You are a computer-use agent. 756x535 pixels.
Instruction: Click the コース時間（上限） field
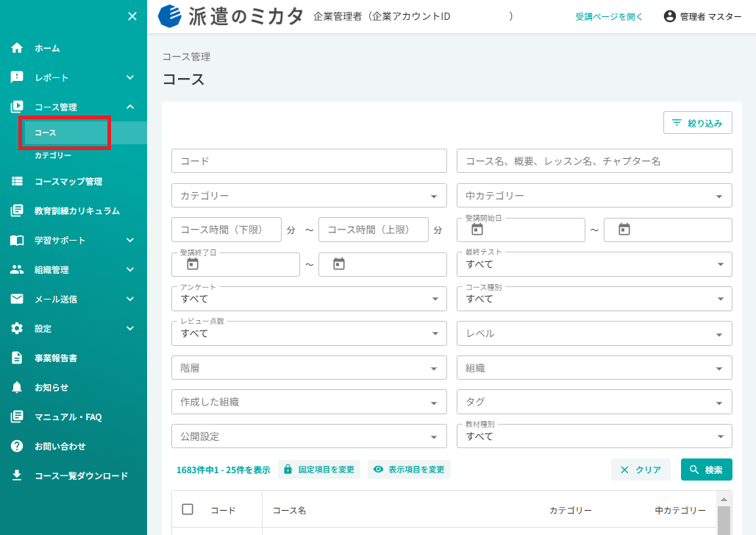373,230
